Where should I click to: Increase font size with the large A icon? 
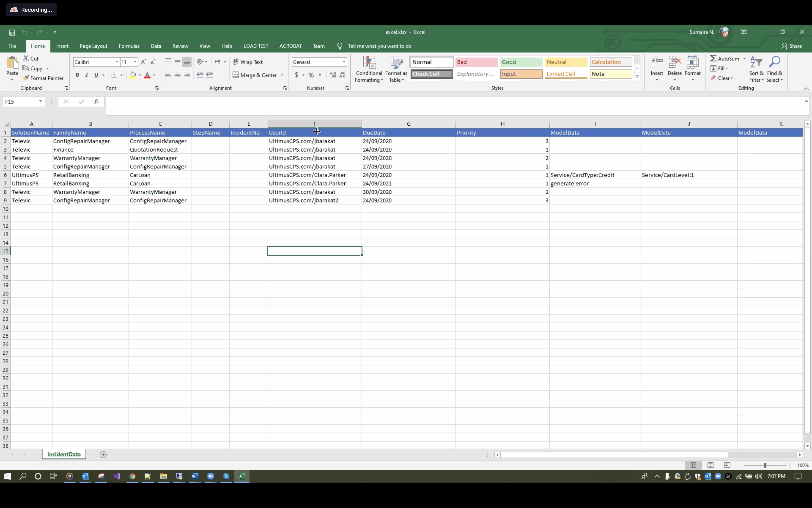(x=143, y=62)
